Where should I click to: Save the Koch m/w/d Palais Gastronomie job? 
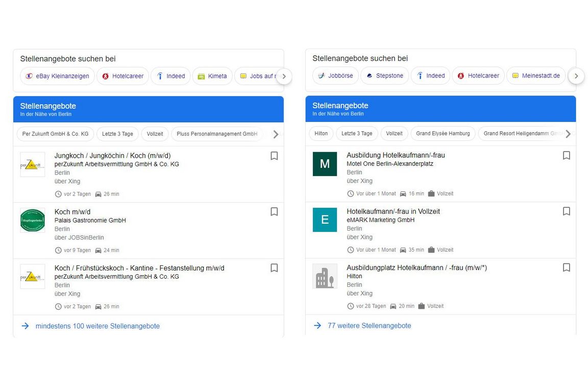(x=274, y=212)
